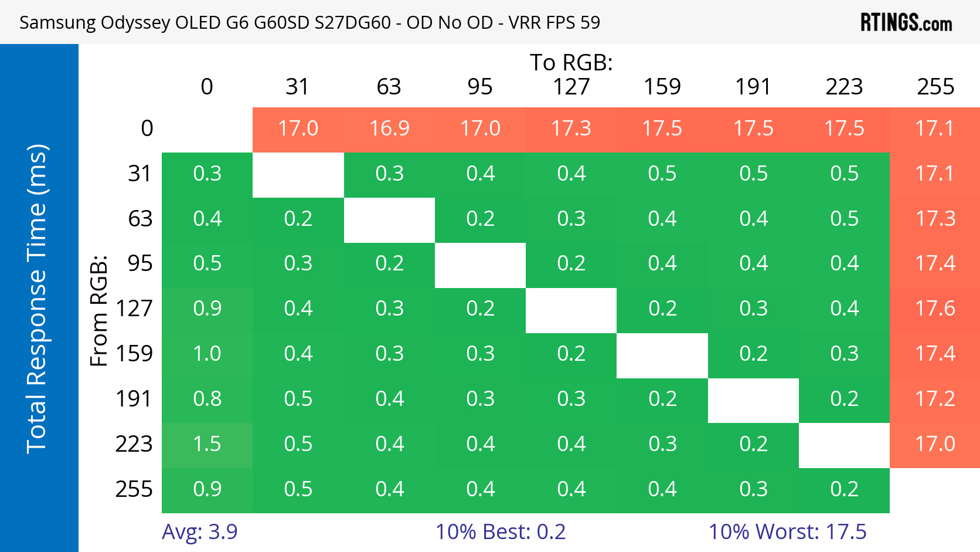Click the blank diagonal cell at 95 to 95

coord(480,264)
